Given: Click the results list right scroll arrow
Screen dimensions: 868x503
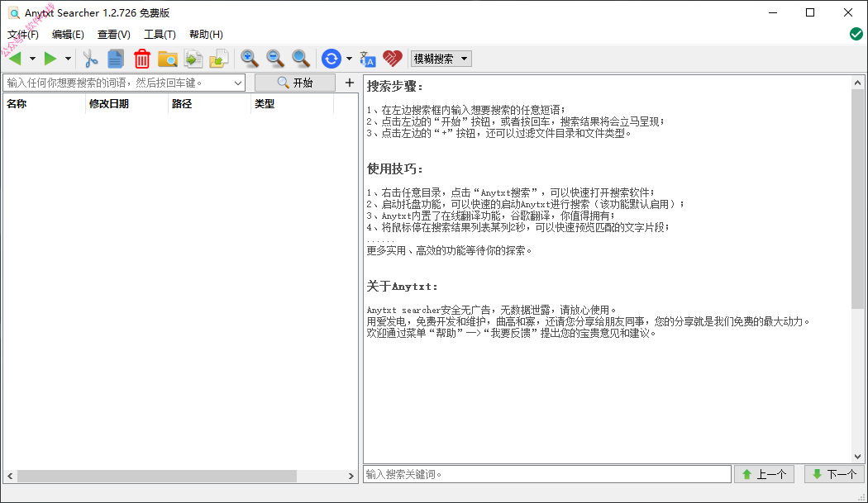Looking at the screenshot, I should 351,476.
